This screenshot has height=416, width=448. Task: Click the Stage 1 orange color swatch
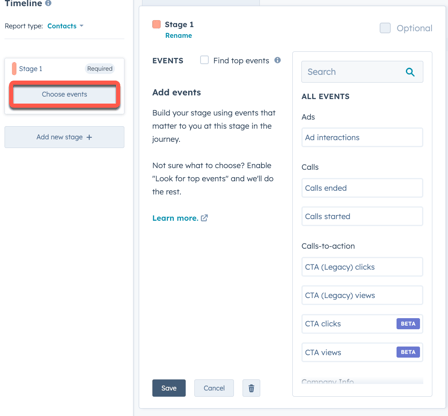pos(156,24)
